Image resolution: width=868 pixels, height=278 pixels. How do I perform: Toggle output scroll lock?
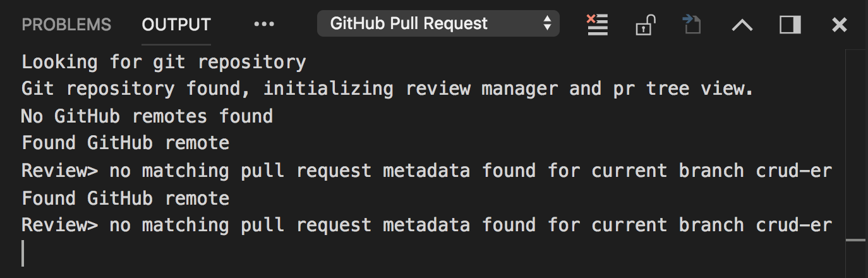point(644,25)
